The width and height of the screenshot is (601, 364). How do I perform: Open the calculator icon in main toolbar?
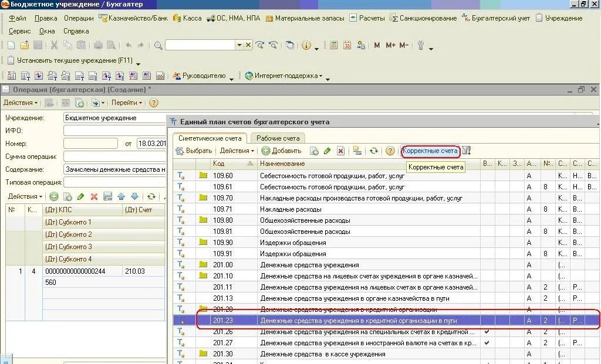point(333,45)
